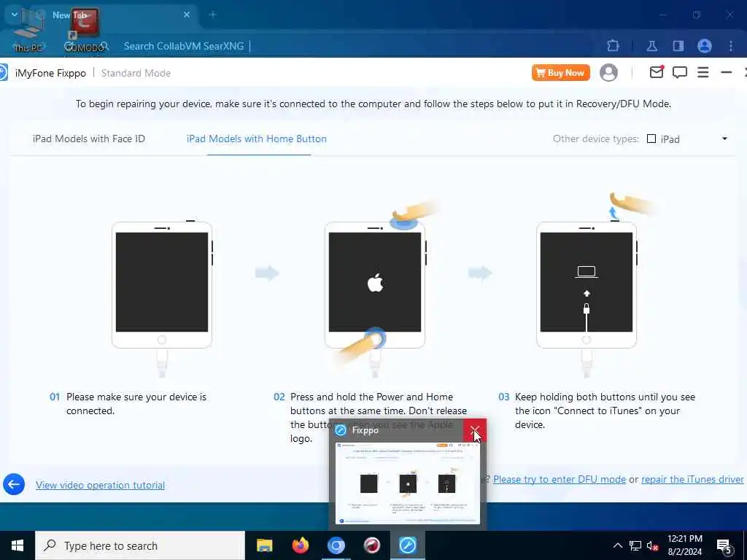
Task: Switch to iPad Models with Face ID tab
Action: coord(88,139)
